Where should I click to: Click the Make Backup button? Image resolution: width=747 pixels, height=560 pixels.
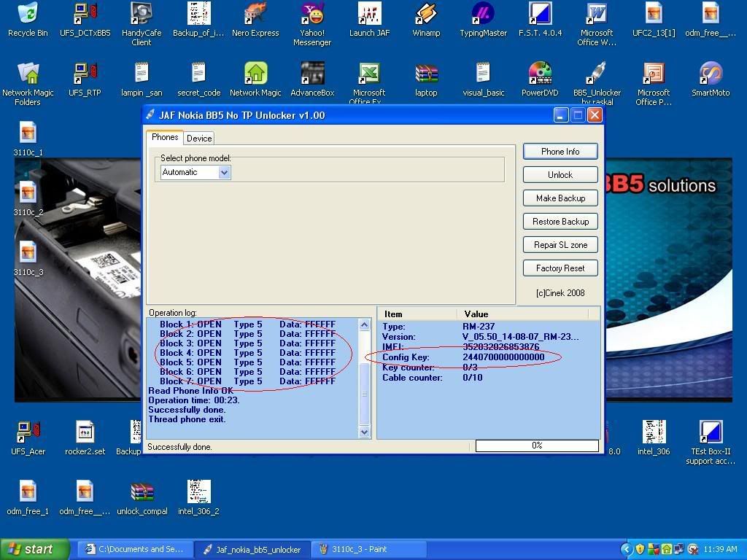560,198
